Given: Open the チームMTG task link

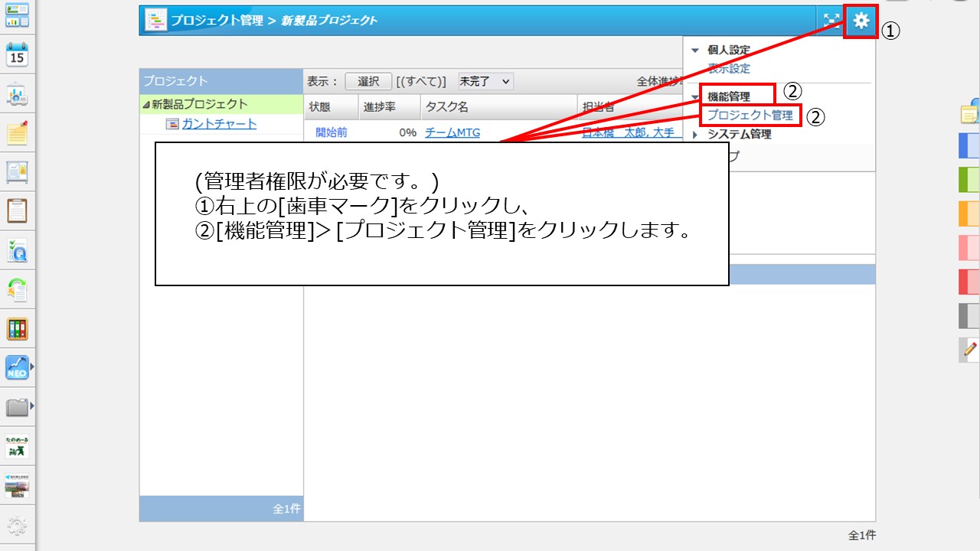Looking at the screenshot, I should (x=452, y=132).
